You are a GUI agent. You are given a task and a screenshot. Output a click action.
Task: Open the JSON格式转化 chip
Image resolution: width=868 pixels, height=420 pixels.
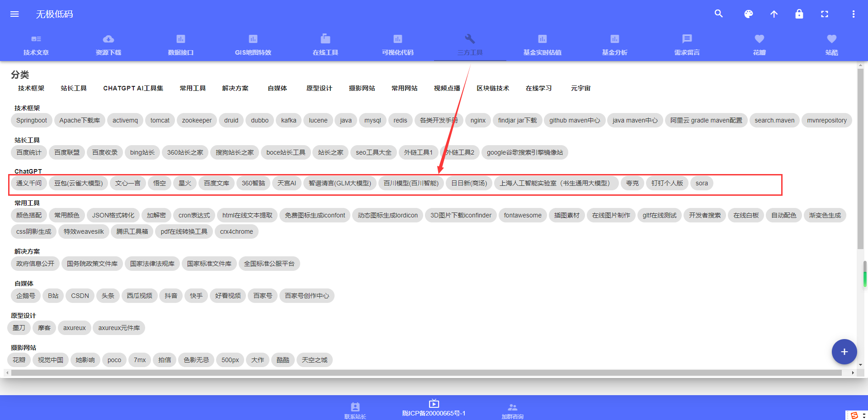[113, 215]
